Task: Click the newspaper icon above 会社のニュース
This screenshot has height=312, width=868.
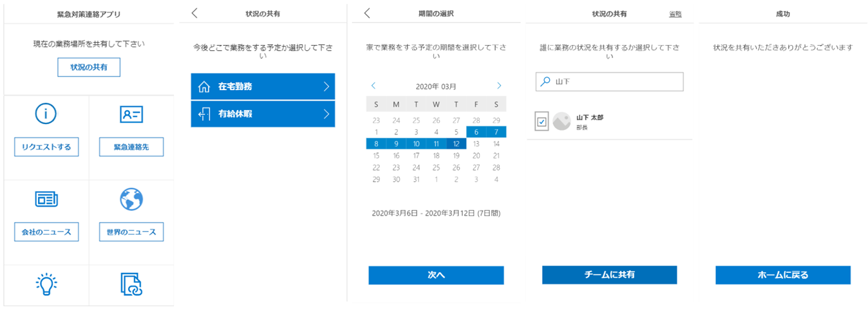Action: point(46,199)
